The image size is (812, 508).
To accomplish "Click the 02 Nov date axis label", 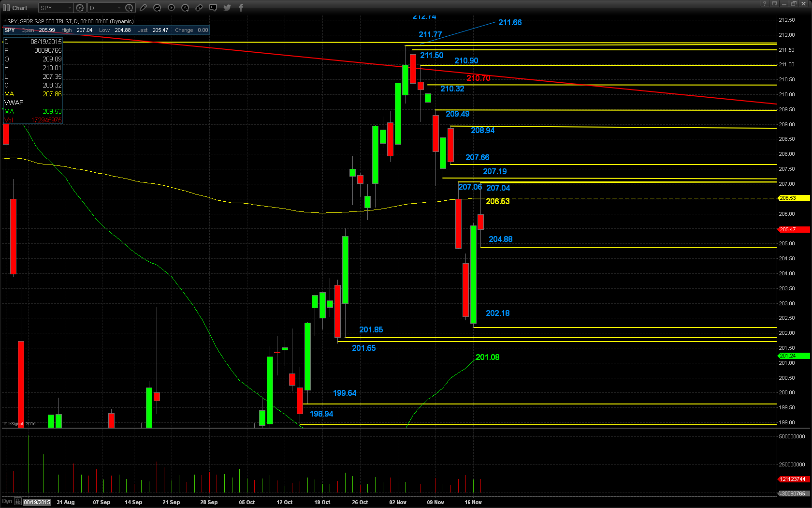I will (398, 502).
